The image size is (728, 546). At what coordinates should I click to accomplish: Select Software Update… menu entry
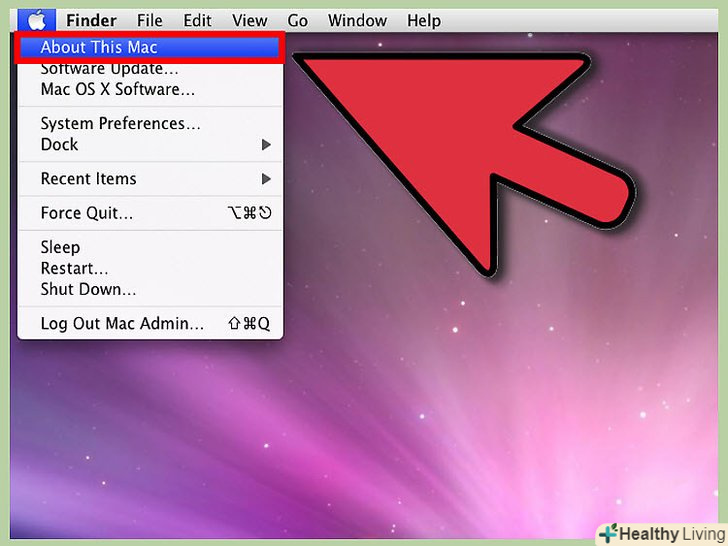[150, 69]
